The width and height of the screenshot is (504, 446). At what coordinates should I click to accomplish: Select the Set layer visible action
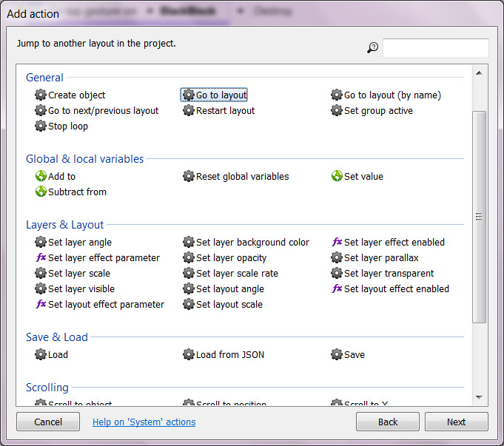click(x=81, y=288)
